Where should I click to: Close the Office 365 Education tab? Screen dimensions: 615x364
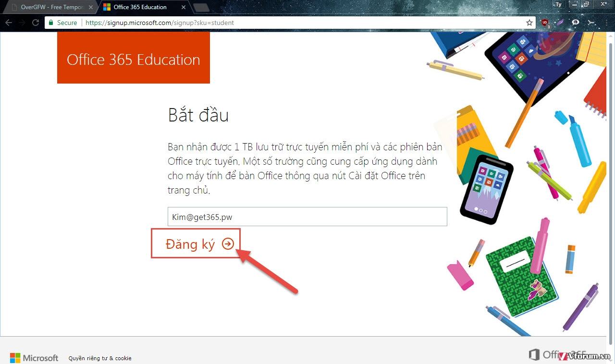click(184, 7)
